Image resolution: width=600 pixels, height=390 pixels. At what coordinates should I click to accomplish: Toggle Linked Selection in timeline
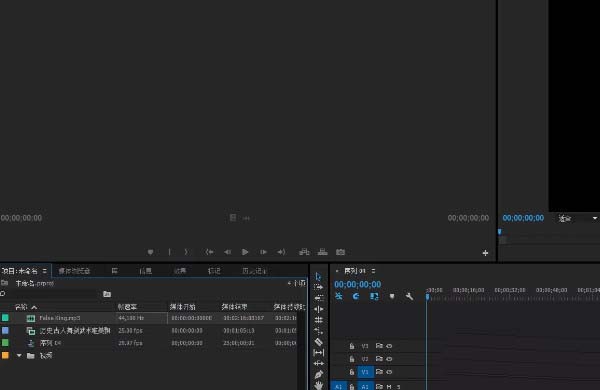374,296
